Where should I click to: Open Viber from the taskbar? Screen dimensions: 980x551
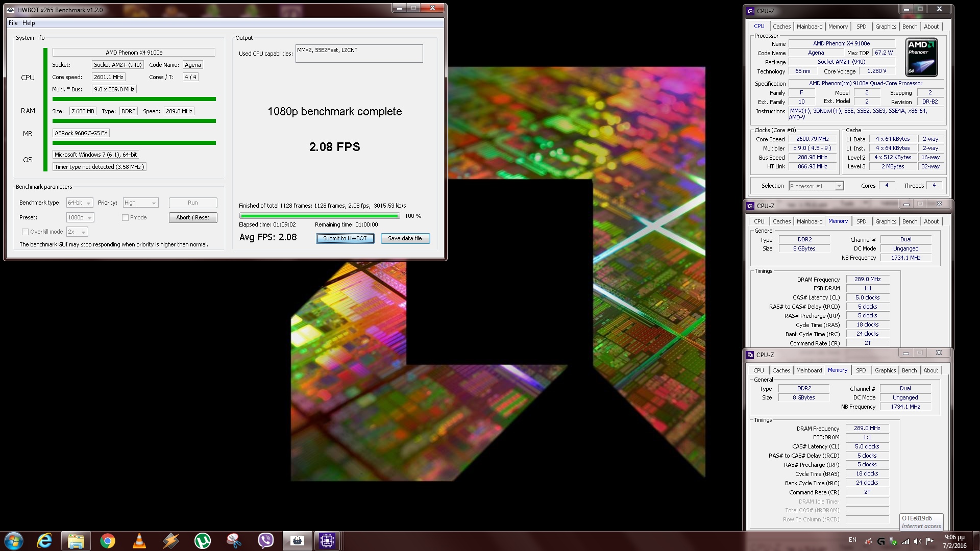pos(266,540)
